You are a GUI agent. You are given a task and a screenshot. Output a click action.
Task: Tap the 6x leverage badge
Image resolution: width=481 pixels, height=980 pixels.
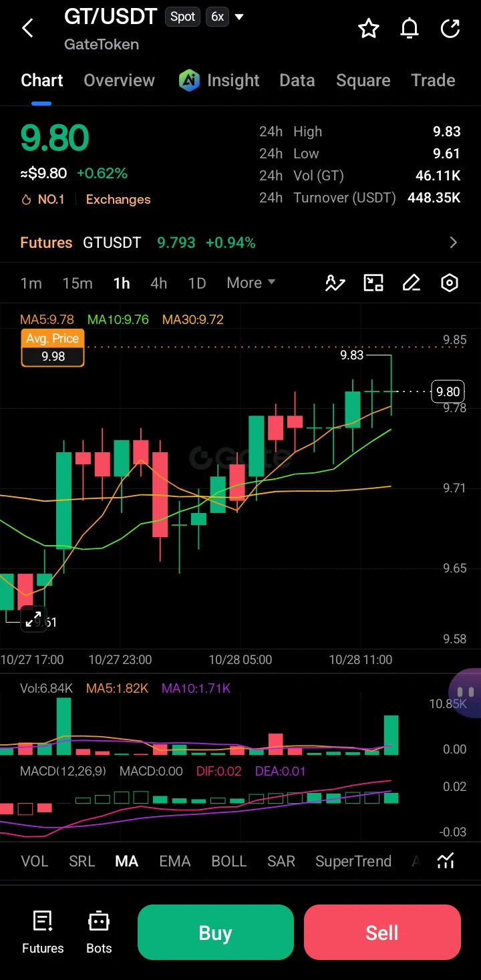point(218,17)
